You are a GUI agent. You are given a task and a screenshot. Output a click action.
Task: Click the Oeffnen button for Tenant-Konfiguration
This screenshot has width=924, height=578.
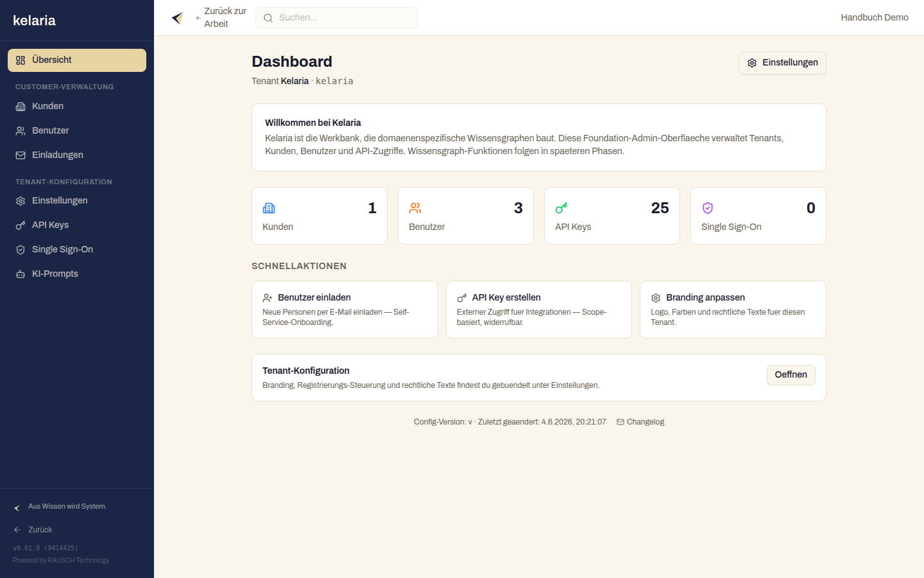(791, 375)
